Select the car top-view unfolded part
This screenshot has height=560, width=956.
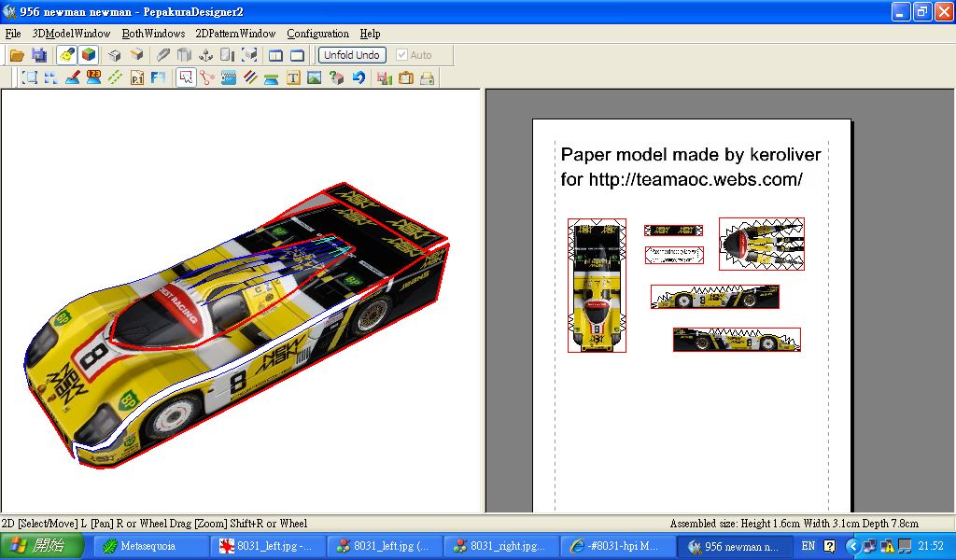click(597, 286)
